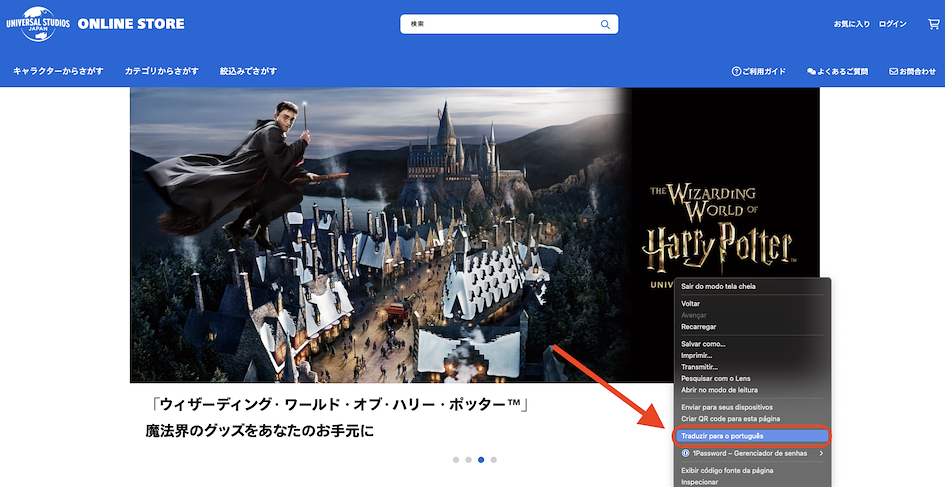Open お問合わせ contact link

(912, 71)
